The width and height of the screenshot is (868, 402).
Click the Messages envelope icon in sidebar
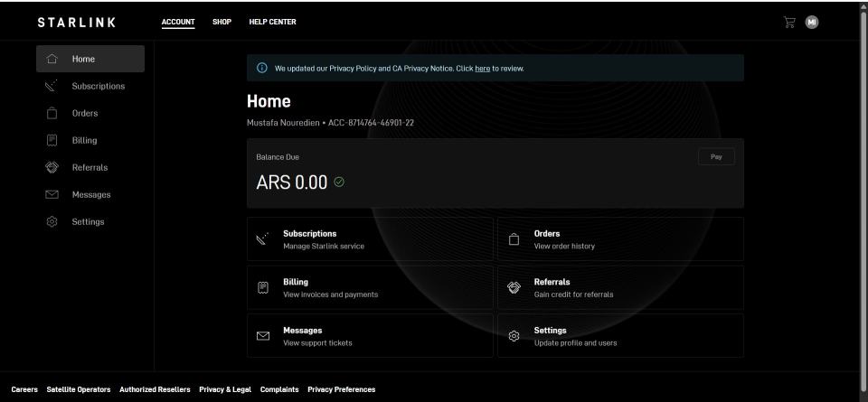pyautogui.click(x=52, y=194)
